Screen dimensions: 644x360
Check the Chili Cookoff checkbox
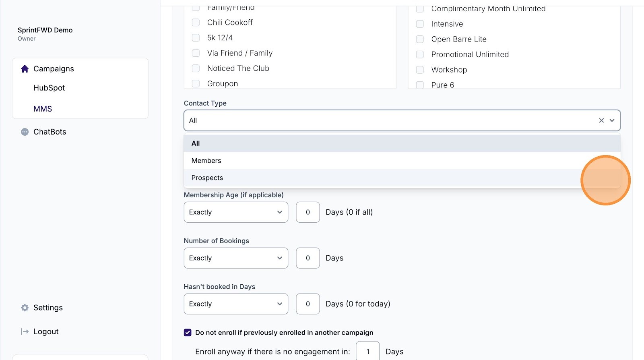coord(196,23)
